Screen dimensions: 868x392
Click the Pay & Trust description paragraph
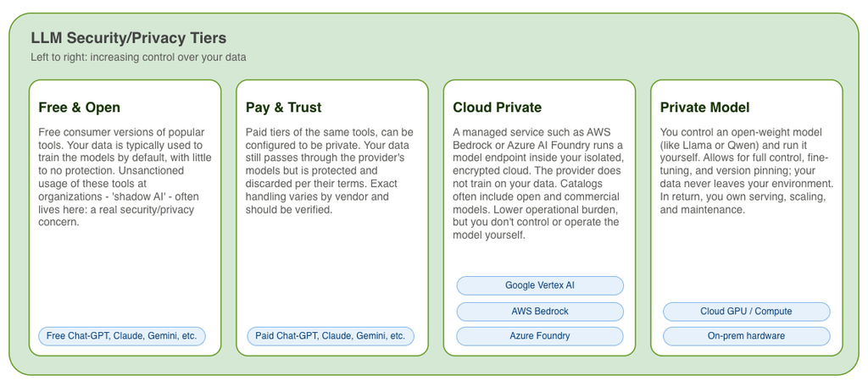pyautogui.click(x=330, y=171)
